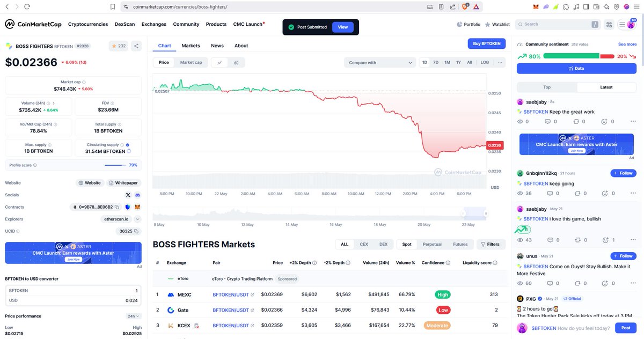Follow user 6nbqlnn1l2kq
The height and width of the screenshot is (339, 644).
(624, 173)
